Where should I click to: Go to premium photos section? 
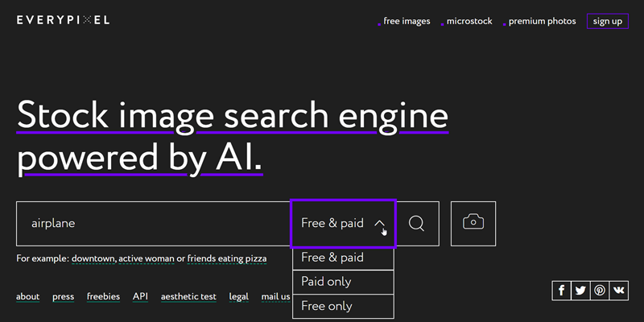tap(542, 21)
